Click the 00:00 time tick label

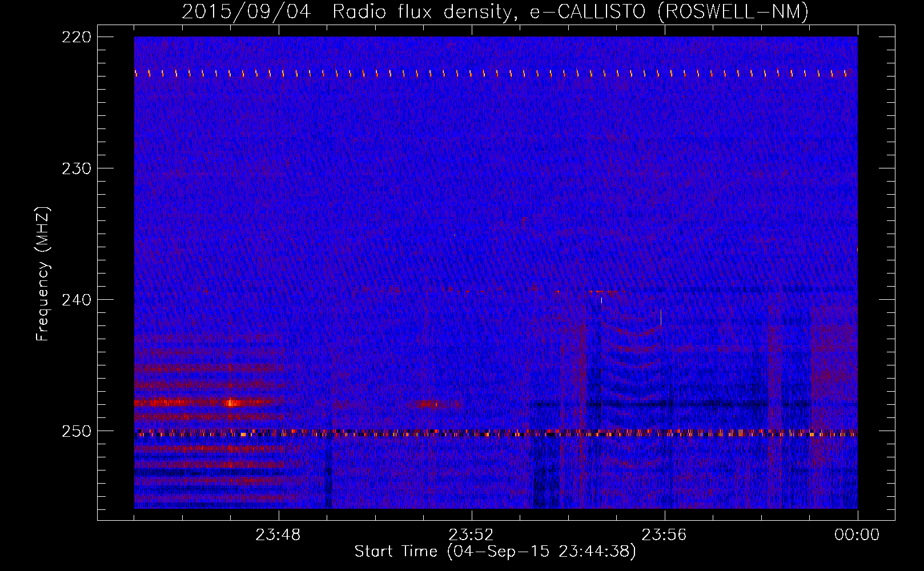coord(857,535)
